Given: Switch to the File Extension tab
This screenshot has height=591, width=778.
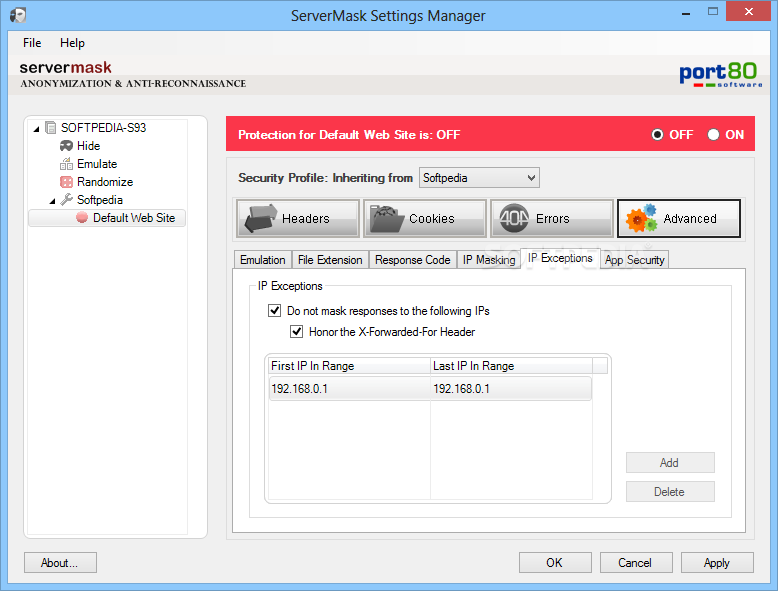Looking at the screenshot, I should [330, 260].
